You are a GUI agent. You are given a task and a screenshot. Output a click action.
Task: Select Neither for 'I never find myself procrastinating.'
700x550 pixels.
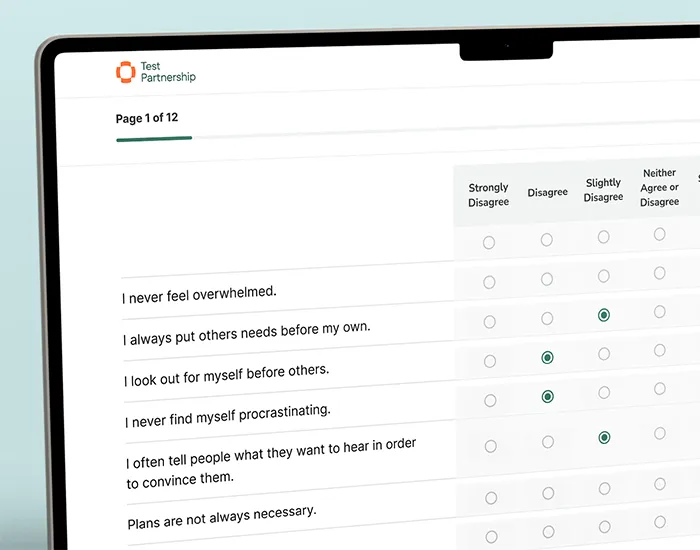pos(660,389)
